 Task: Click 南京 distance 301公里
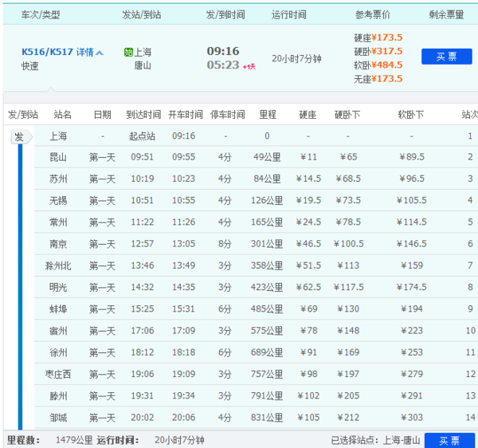point(267,244)
